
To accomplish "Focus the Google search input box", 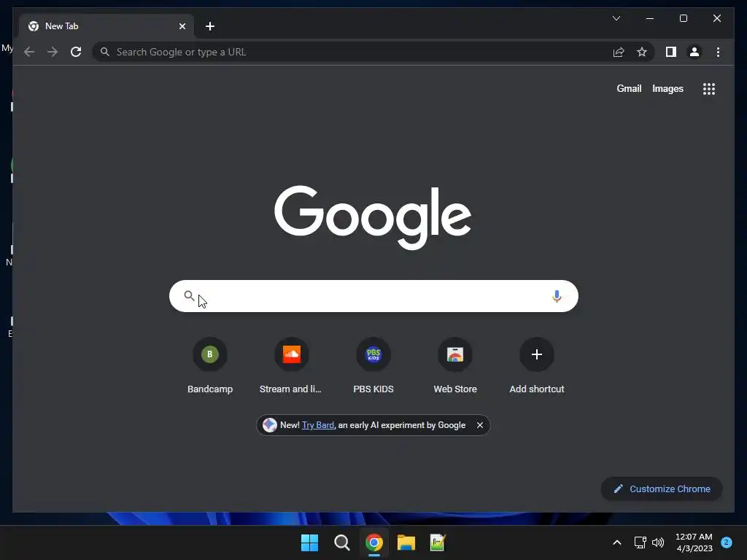I will (373, 296).
